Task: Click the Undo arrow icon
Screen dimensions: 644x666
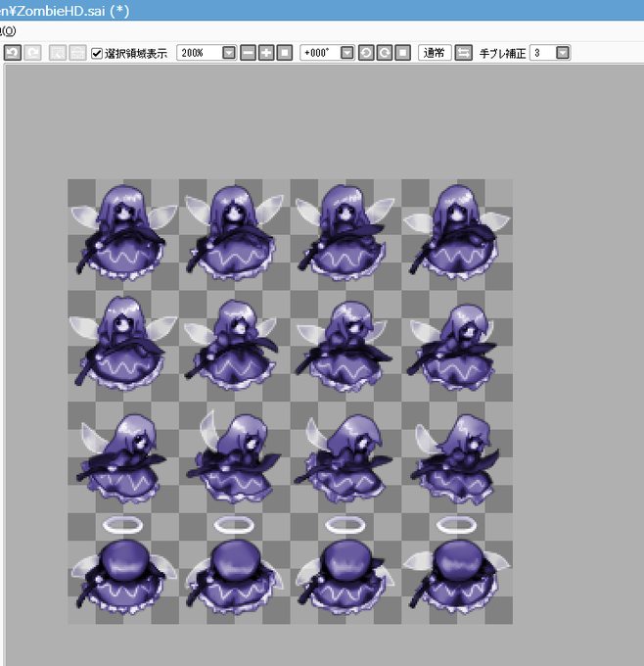Action: (13, 53)
